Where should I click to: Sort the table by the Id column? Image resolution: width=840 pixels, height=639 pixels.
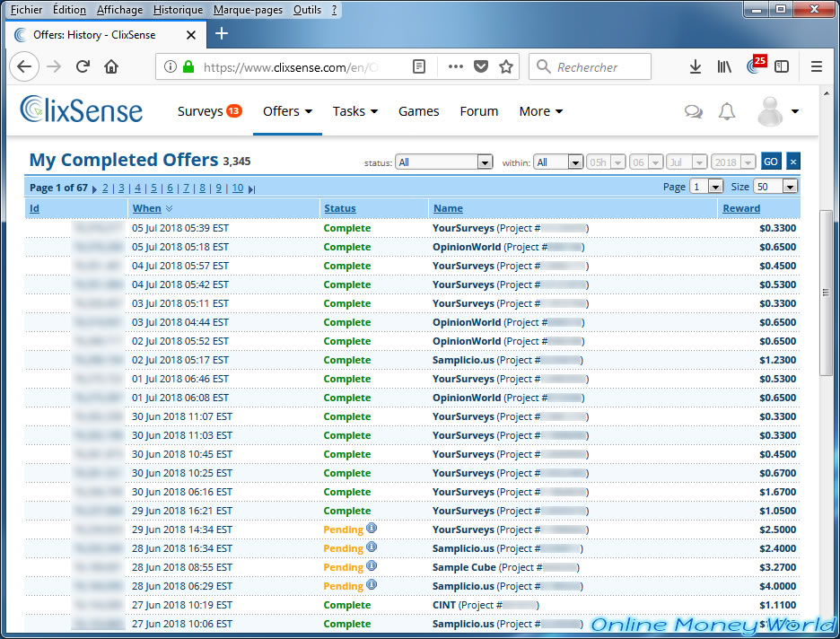pyautogui.click(x=34, y=208)
